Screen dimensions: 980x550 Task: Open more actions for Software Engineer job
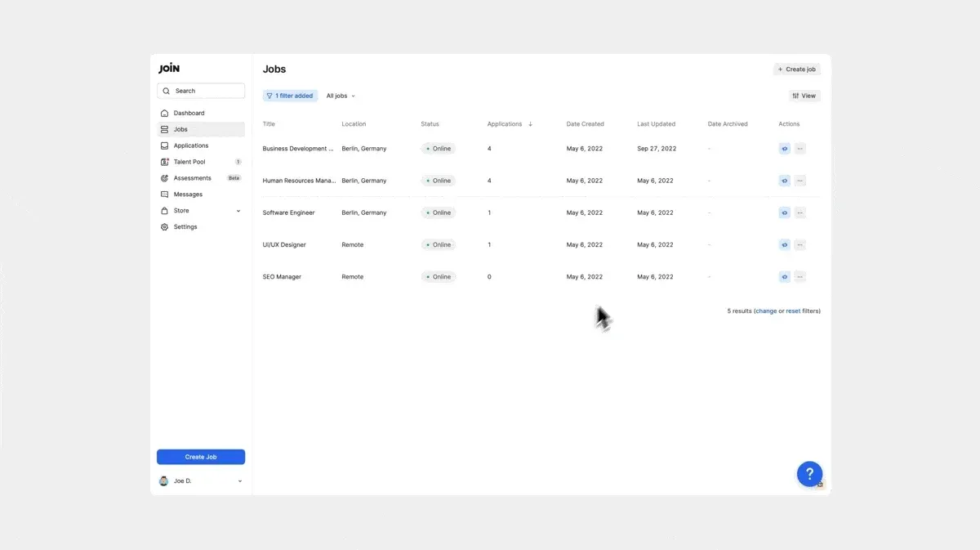(800, 212)
